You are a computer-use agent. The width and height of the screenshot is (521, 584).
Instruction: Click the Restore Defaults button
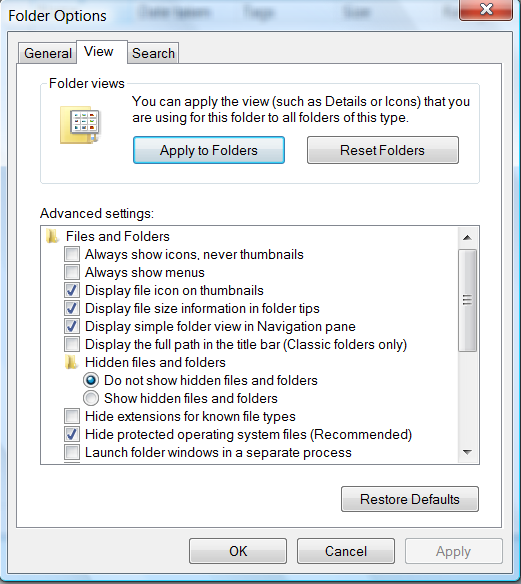(x=410, y=499)
